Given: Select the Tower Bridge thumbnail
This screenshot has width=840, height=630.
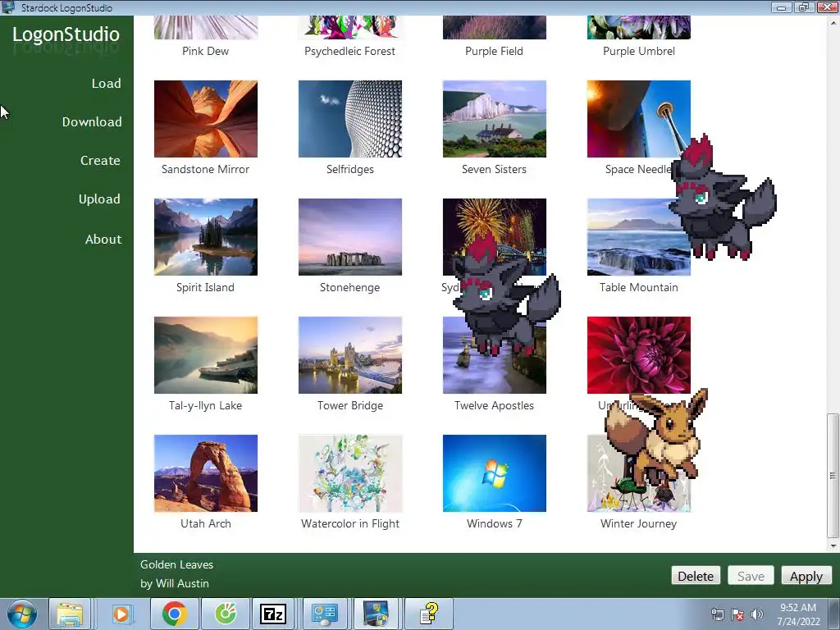Looking at the screenshot, I should pyautogui.click(x=349, y=355).
